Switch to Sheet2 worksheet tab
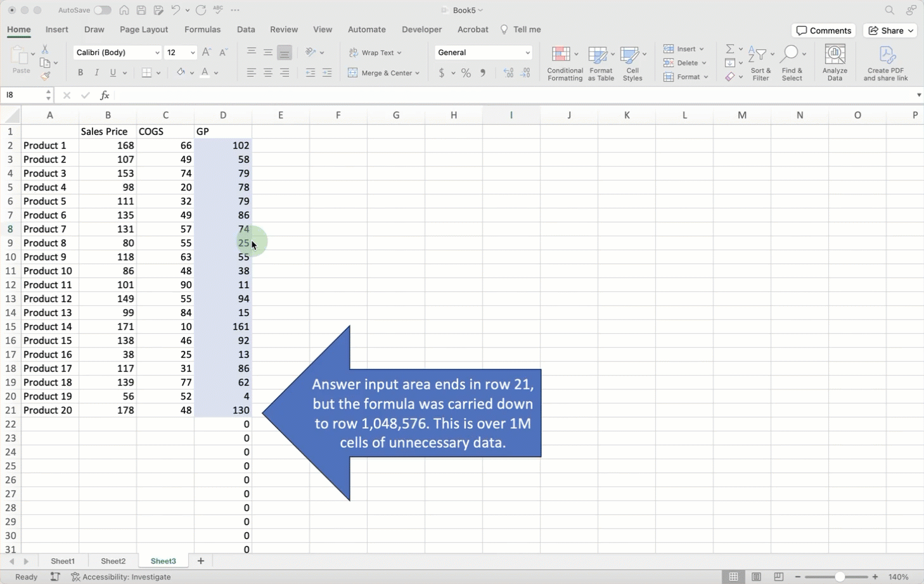The image size is (924, 584). click(x=113, y=561)
